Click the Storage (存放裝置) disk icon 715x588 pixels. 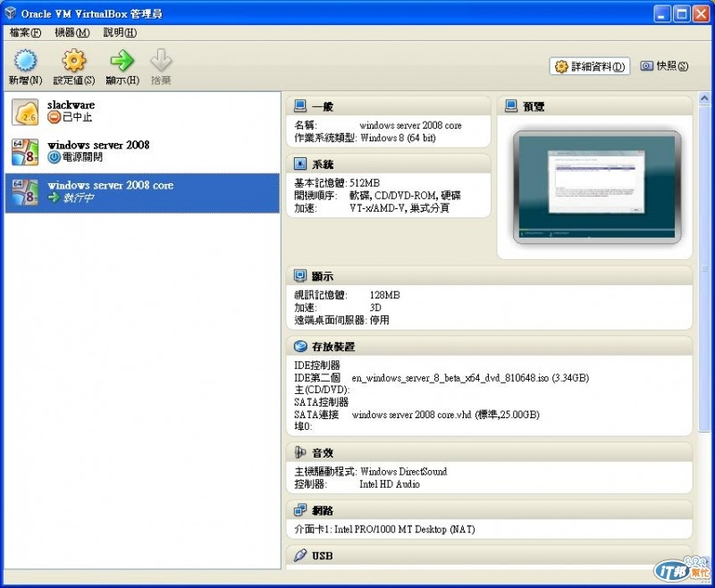pos(300,347)
